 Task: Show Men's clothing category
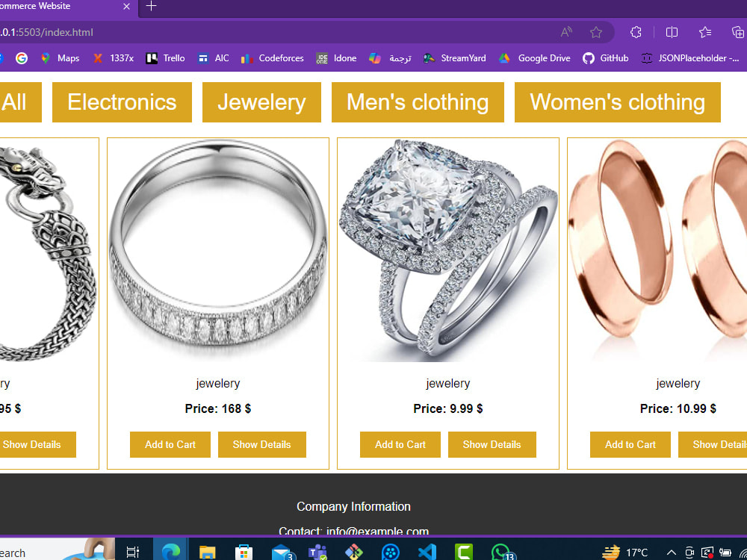[418, 102]
